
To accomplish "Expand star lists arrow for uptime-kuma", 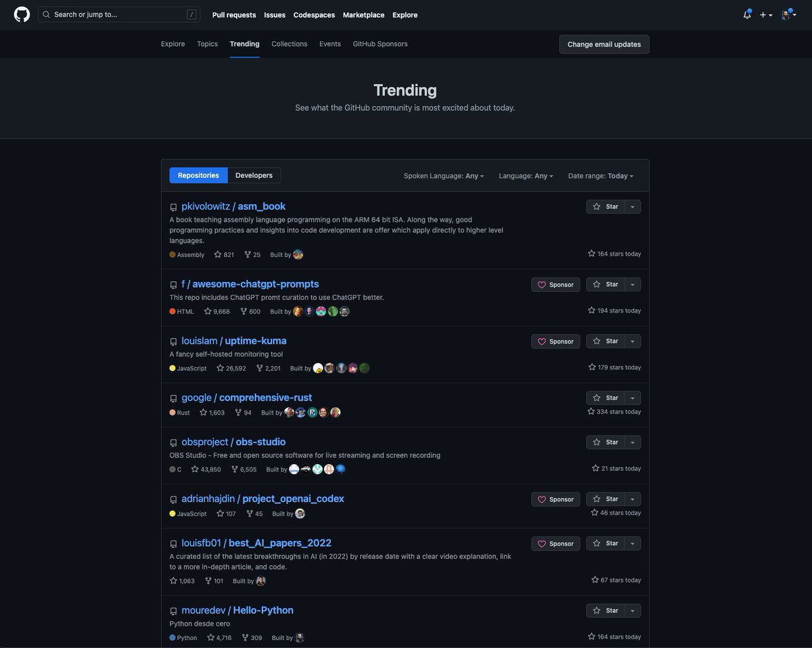I will [x=632, y=342].
